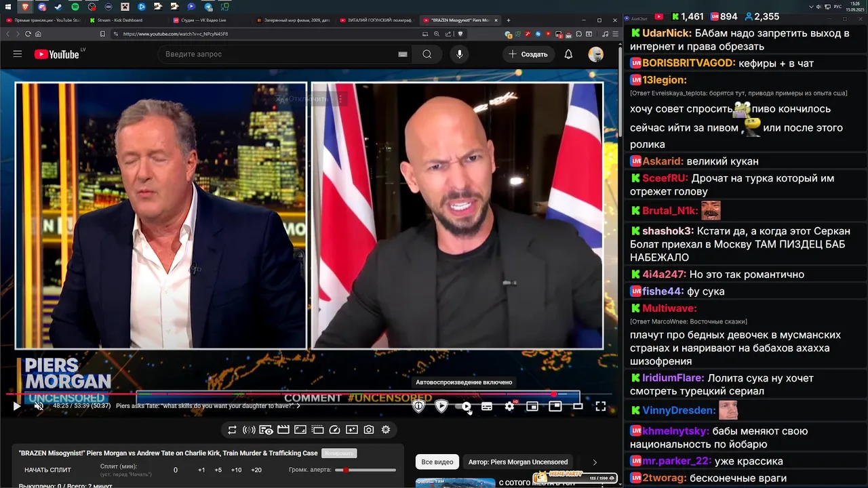
Task: Open Spotify from the taskbar
Action: (x=75, y=7)
